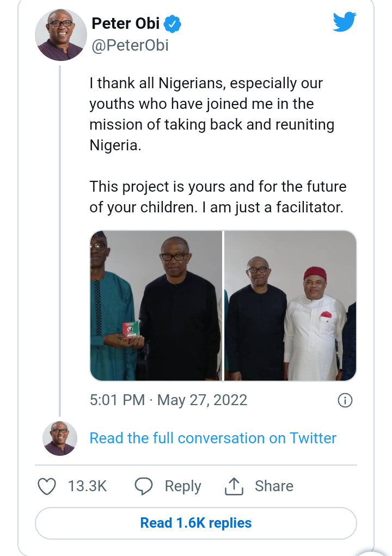Click the @PeterObi handle
392x556 pixels.
coord(130,46)
